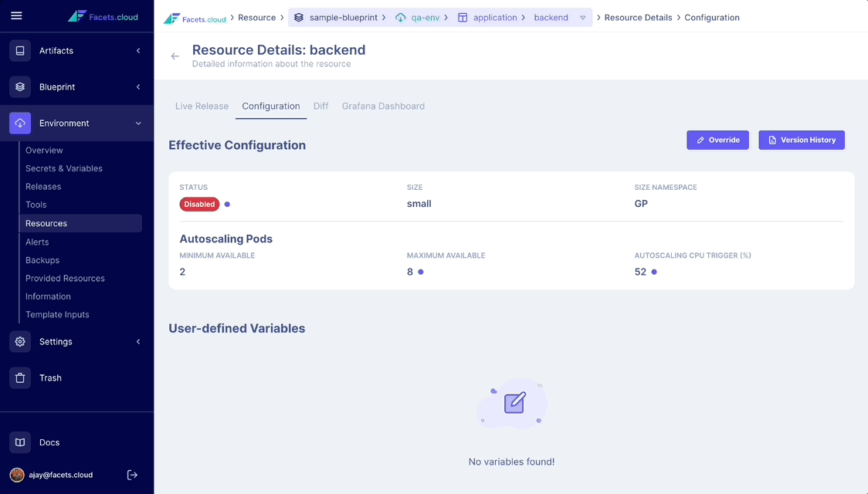Expand the Artifacts sidebar section
Screen dimensions: 868x494
coord(137,50)
